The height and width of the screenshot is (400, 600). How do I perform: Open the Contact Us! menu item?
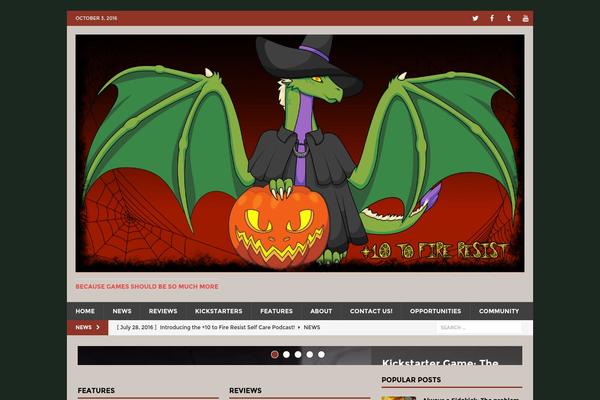[371, 311]
